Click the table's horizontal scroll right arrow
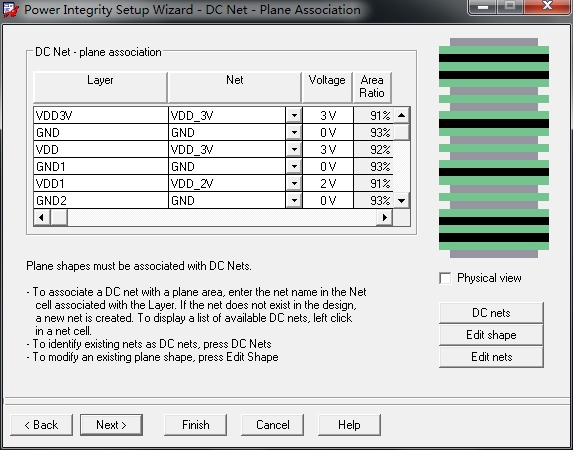The height and width of the screenshot is (450, 573). pyautogui.click(x=384, y=218)
